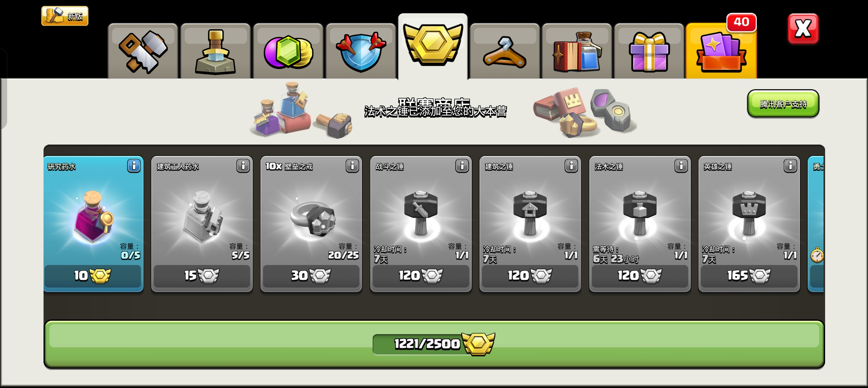The width and height of the screenshot is (868, 388).
Task: Open the book and potion magic items tab
Action: pos(577,51)
